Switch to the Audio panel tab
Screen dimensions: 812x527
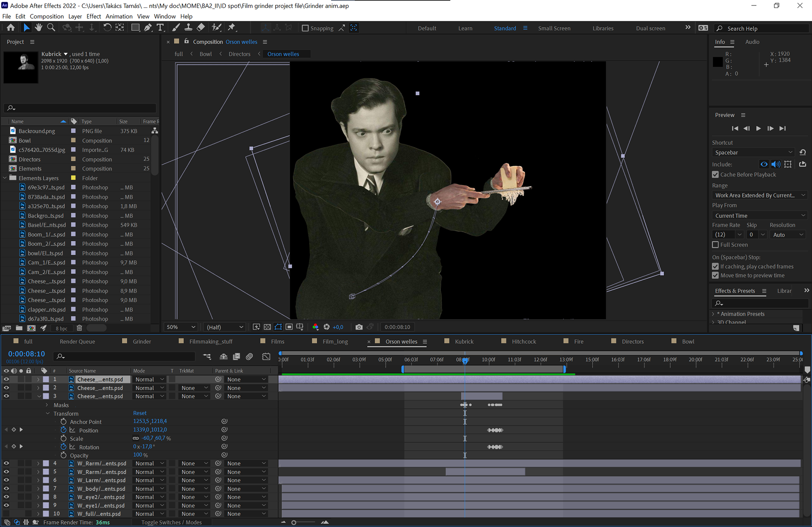tap(752, 42)
